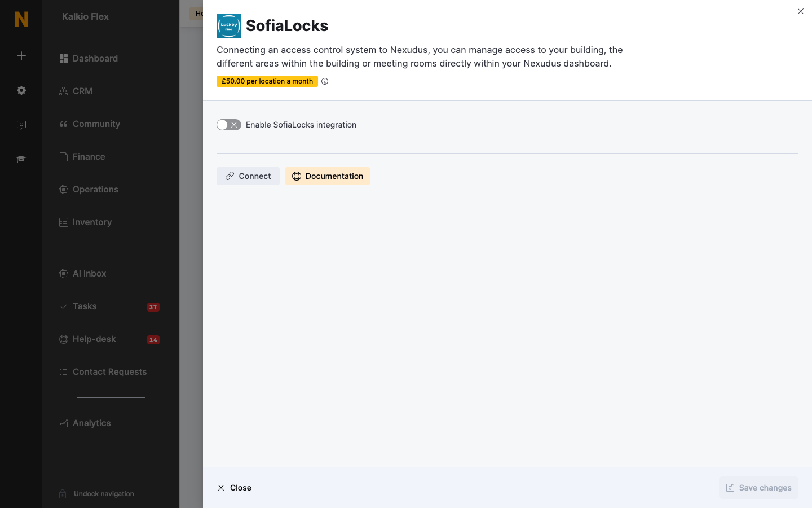Open the chat message icon in left rail
Image resolution: width=812 pixels, height=508 pixels.
coord(21,125)
